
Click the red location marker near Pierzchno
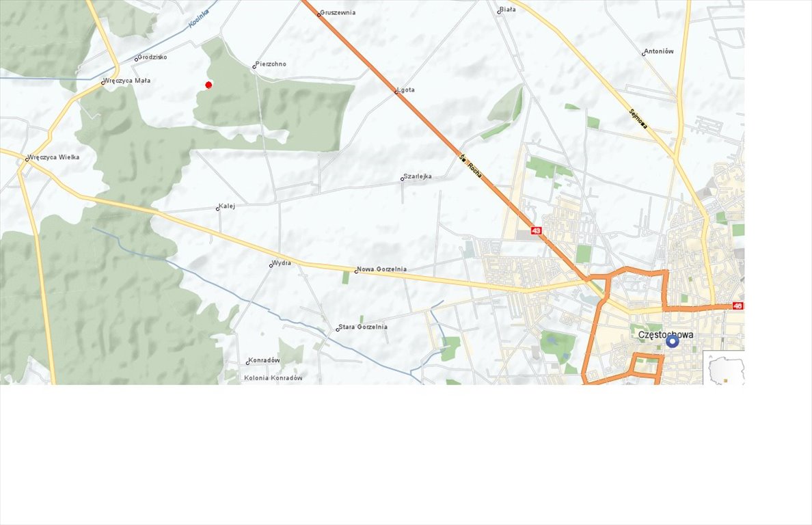click(x=208, y=85)
